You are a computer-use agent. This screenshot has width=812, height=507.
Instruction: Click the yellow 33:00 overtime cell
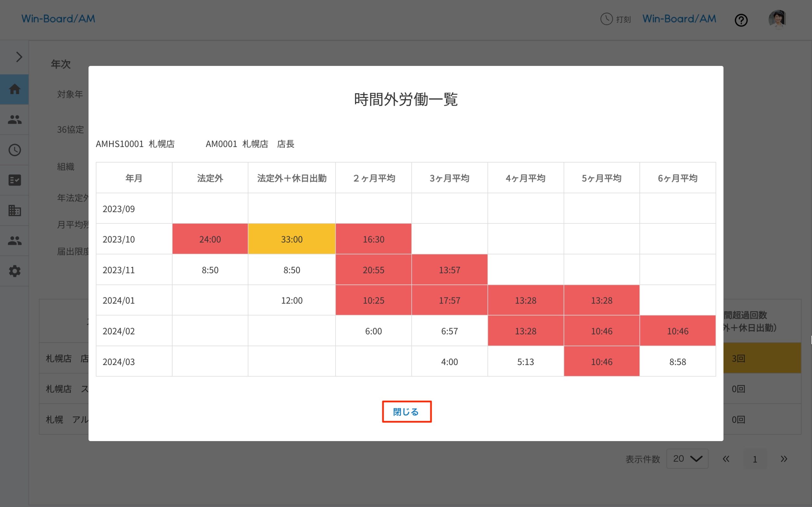291,239
